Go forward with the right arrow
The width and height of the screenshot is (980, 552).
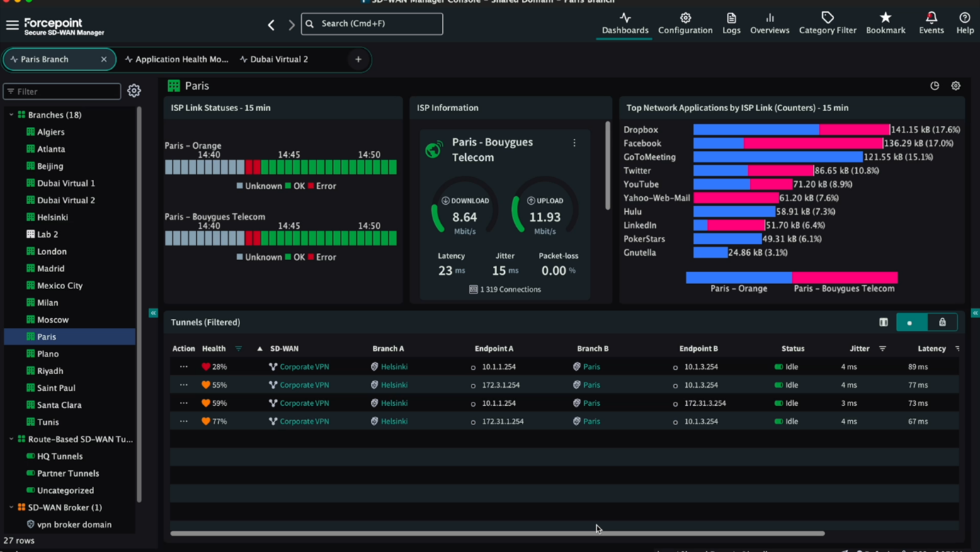pos(291,25)
